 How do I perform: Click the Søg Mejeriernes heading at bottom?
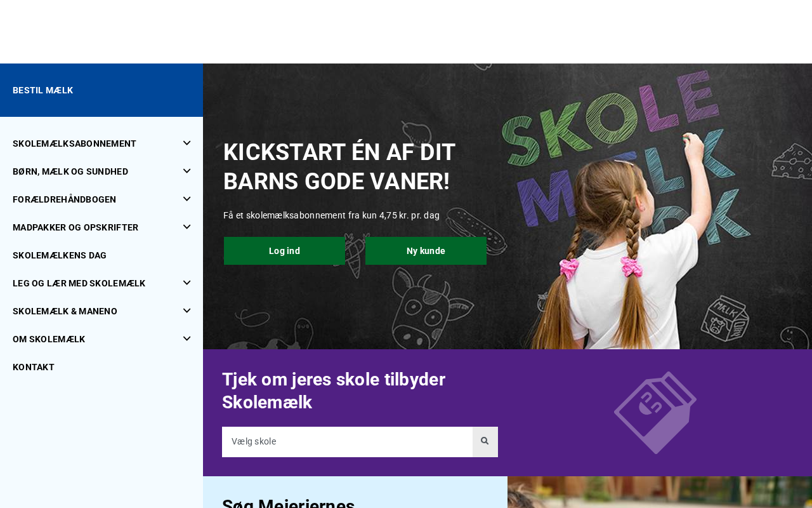tap(288, 502)
